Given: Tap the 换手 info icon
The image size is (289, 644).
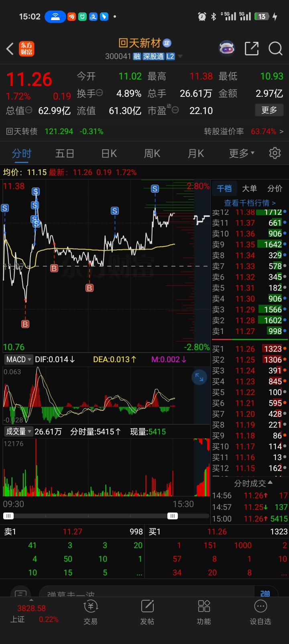Looking at the screenshot, I should (100, 93).
